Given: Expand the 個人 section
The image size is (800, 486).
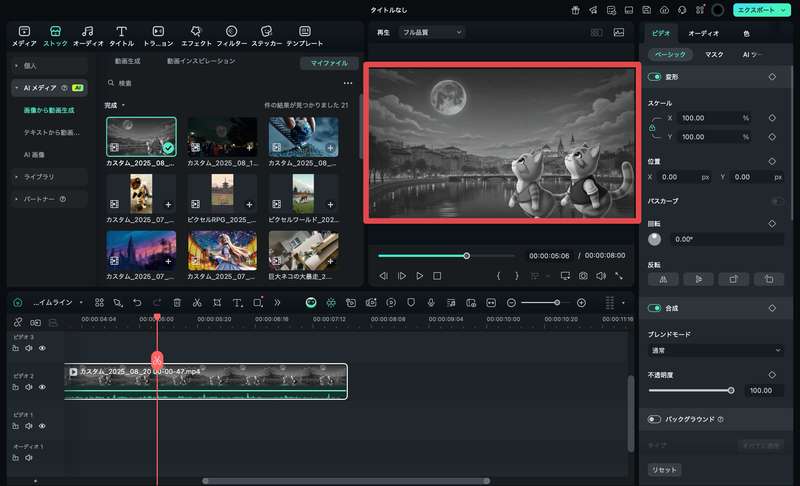Looking at the screenshot, I should 49,66.
